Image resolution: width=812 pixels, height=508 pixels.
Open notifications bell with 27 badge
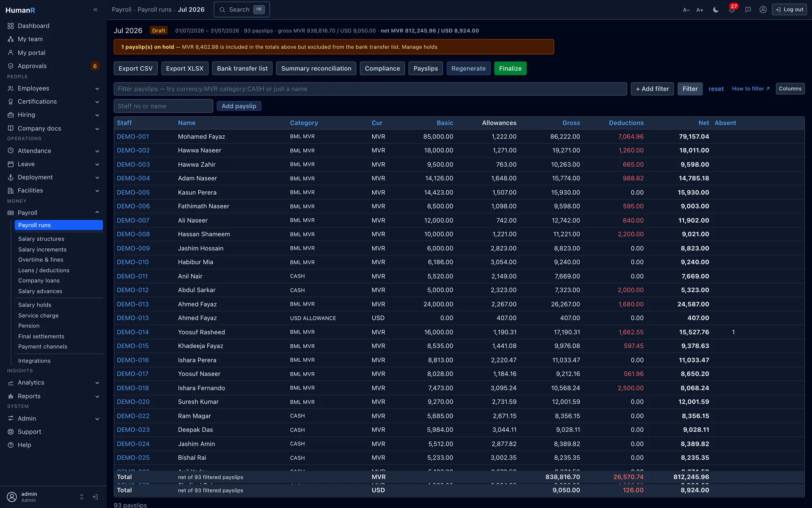tap(732, 9)
